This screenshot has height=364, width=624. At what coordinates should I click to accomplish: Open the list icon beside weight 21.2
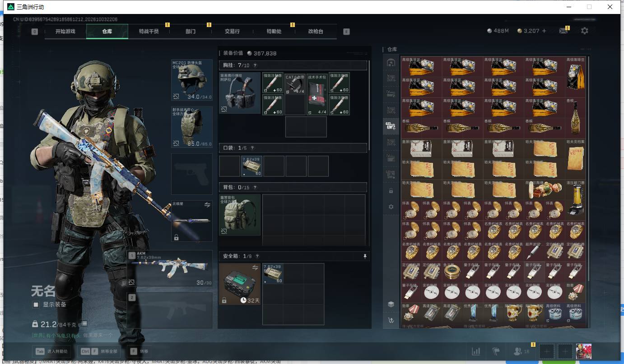[x=84, y=324]
